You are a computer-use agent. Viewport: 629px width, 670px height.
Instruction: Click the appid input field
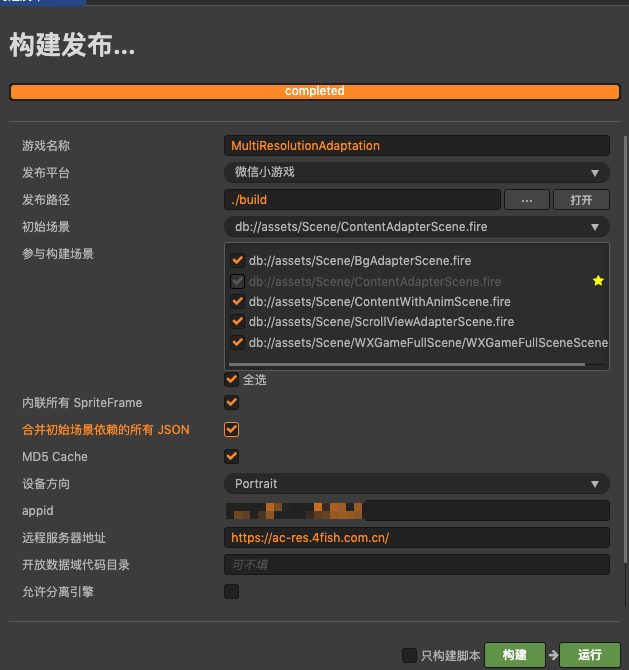pyautogui.click(x=417, y=511)
